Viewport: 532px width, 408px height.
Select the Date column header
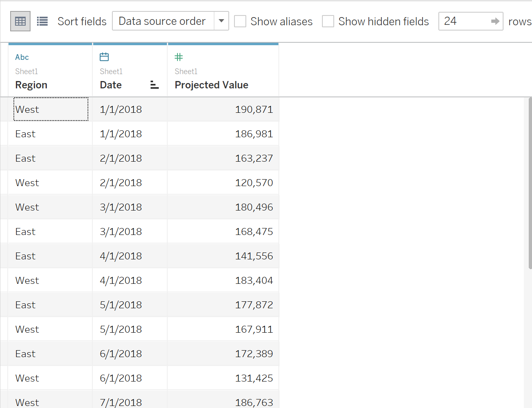click(130, 70)
